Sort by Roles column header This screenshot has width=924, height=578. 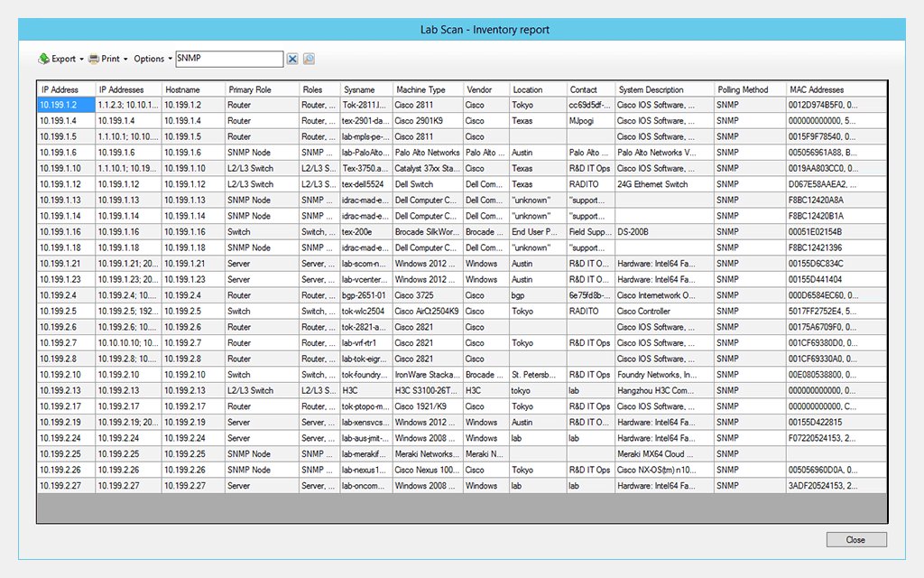tap(319, 89)
